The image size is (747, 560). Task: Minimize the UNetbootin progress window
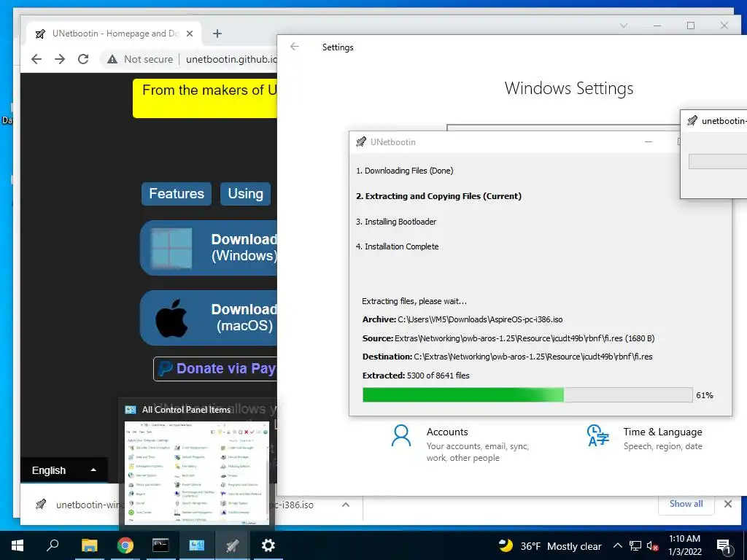point(649,142)
